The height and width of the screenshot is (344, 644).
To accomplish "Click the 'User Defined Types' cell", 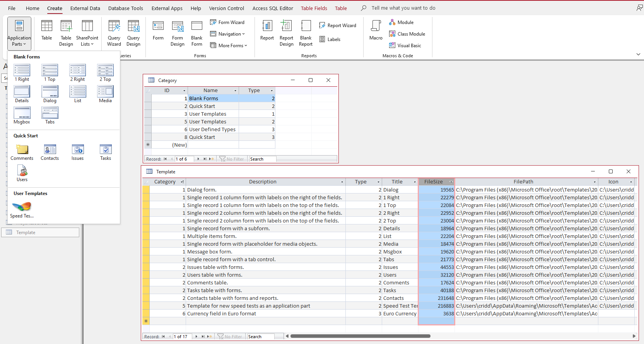I will (213, 129).
